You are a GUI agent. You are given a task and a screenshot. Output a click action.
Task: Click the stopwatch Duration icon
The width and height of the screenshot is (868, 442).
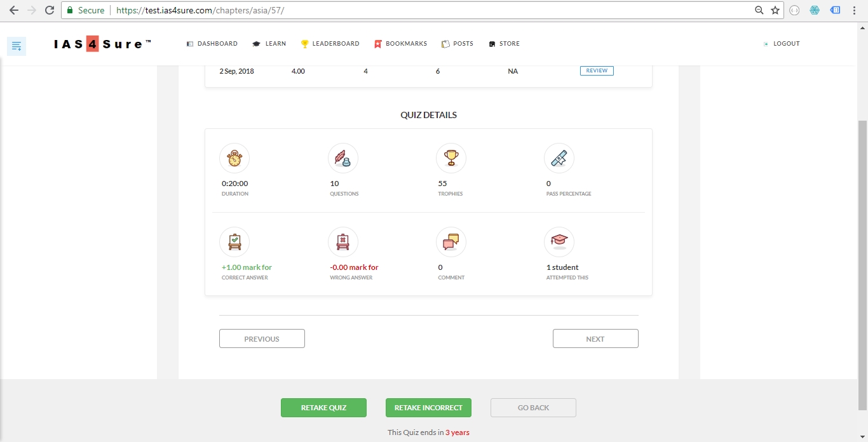pos(234,158)
